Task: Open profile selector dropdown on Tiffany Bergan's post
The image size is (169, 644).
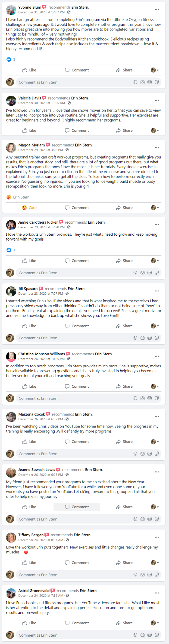Action: click(x=155, y=563)
